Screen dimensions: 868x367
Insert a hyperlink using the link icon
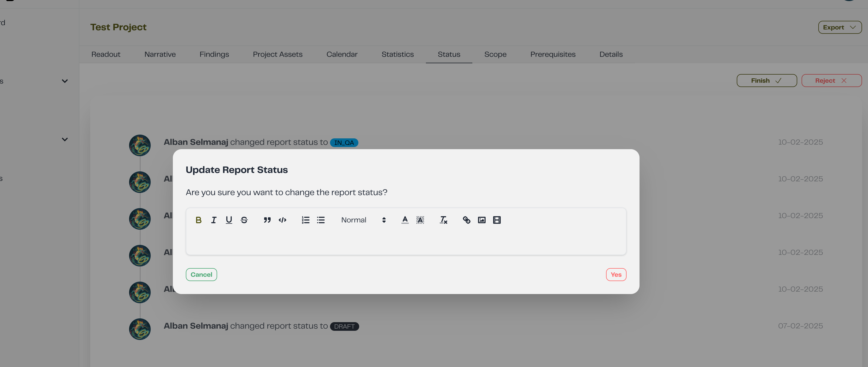(x=466, y=220)
